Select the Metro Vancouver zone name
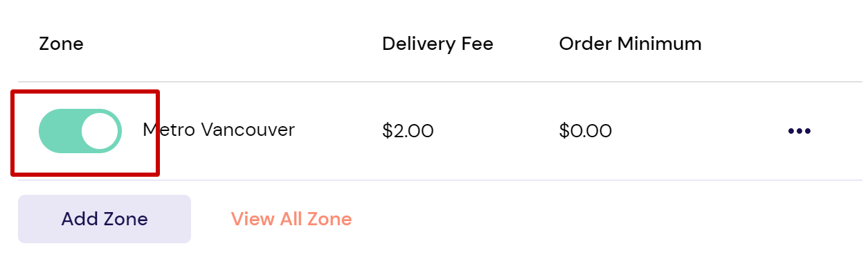 point(219,130)
